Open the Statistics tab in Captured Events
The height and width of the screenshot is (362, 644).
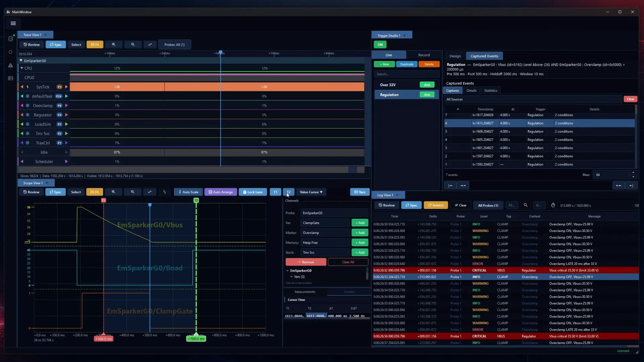click(490, 91)
